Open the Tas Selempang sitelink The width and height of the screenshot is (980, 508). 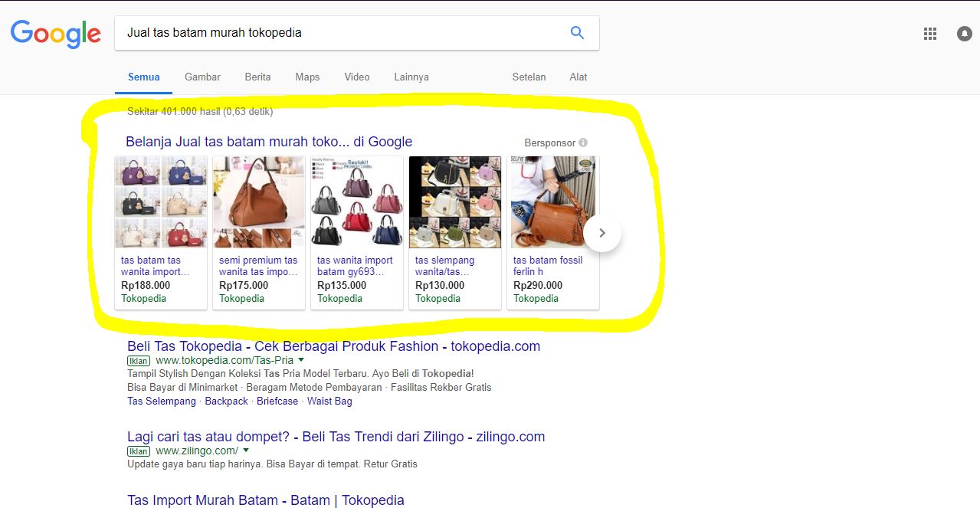163,401
